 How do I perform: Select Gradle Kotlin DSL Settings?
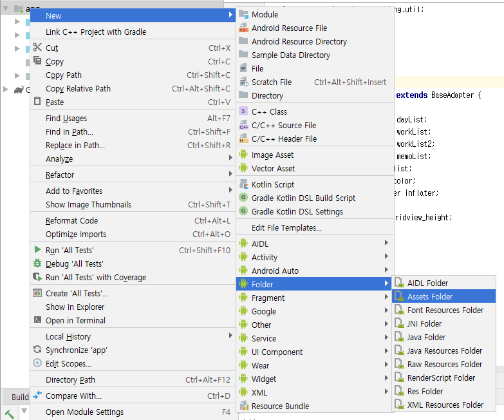click(315, 211)
